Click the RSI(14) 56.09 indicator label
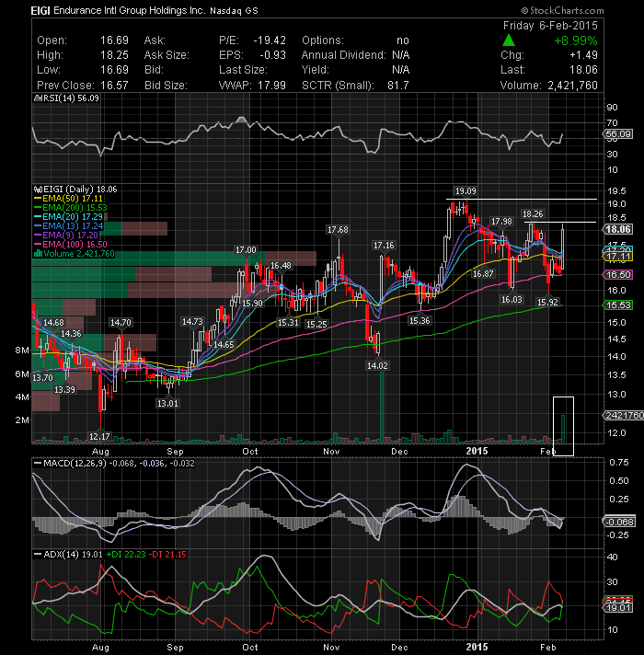644x655 pixels. point(67,98)
